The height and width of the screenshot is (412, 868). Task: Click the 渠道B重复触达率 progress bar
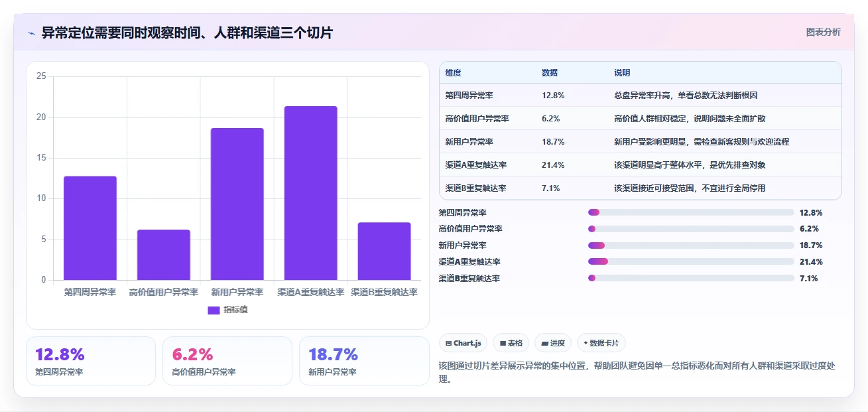(691, 278)
